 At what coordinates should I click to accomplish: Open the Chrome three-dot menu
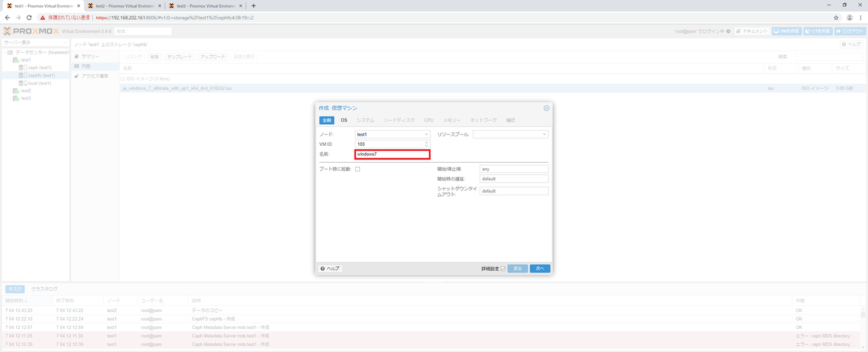[x=861, y=18]
